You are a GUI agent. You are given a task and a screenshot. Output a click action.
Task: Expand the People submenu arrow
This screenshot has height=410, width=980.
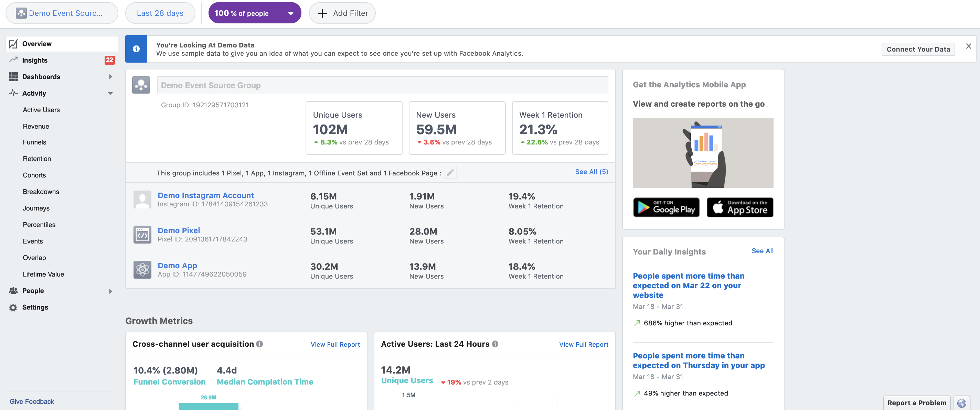pyautogui.click(x=110, y=291)
